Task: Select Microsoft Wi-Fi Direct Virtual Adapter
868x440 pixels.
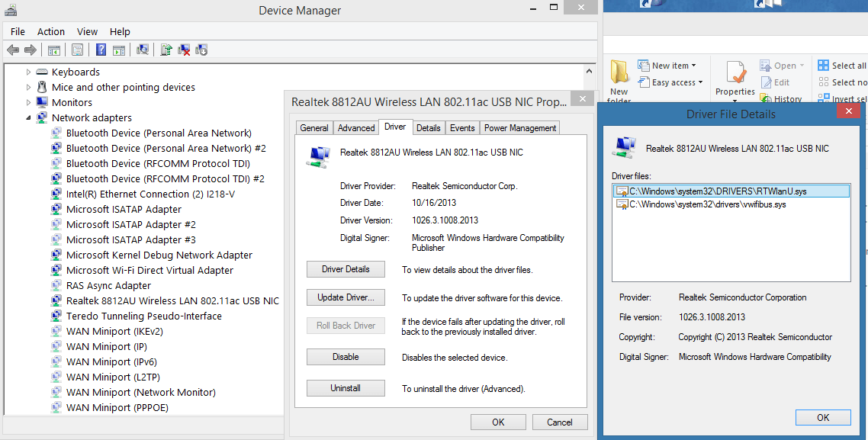Action: 150,271
